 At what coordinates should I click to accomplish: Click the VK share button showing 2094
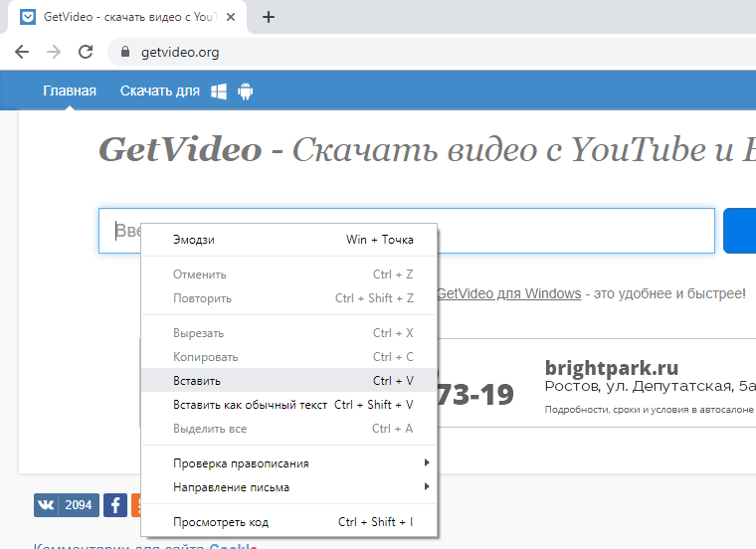click(x=67, y=505)
